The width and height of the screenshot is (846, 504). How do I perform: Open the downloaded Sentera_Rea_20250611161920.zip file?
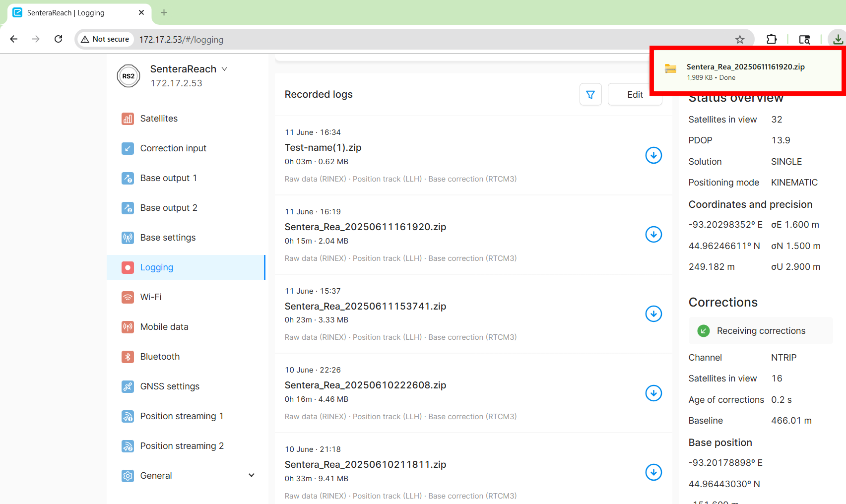[745, 67]
